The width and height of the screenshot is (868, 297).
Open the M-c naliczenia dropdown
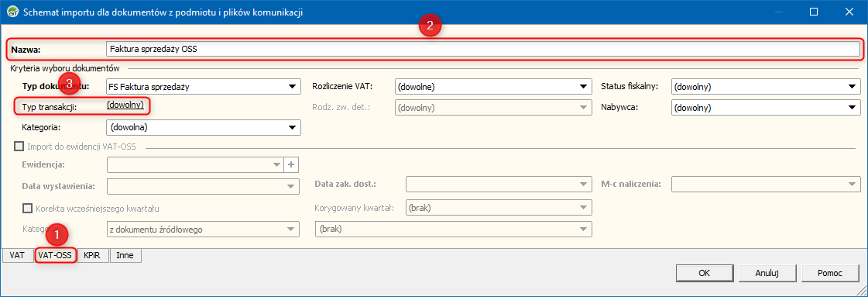tap(766, 185)
